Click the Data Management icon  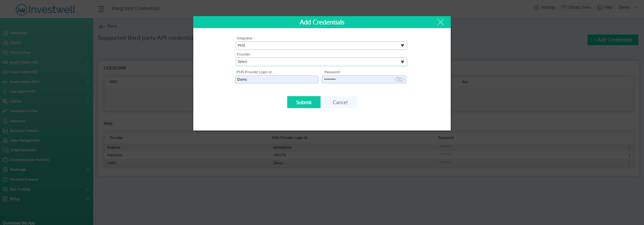[x=5, y=140]
